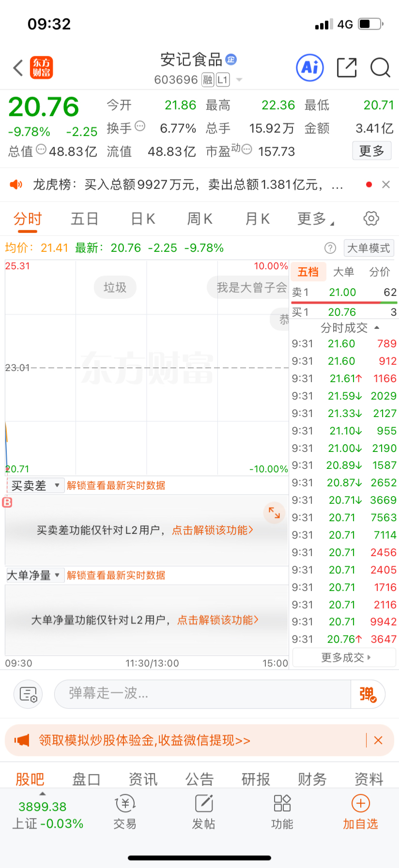This screenshot has height=868, width=399.
Task: Tap the 融 margin badge
Action: 208,80
